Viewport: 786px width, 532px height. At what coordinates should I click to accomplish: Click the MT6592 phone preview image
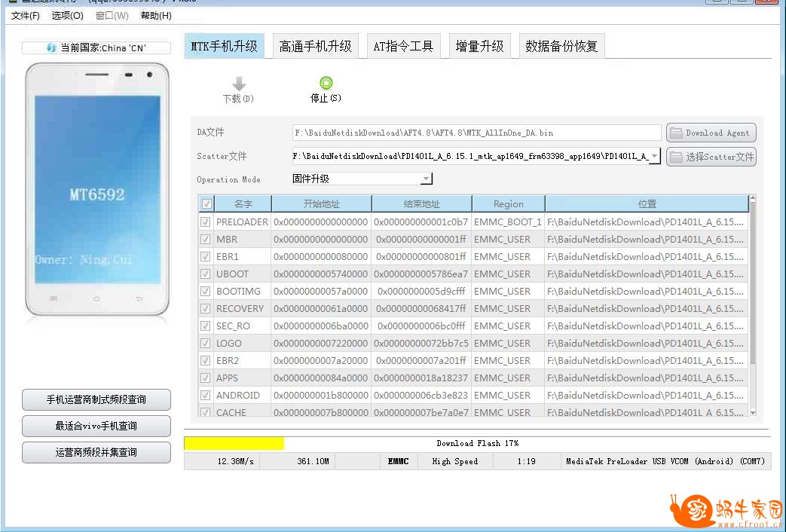97,189
